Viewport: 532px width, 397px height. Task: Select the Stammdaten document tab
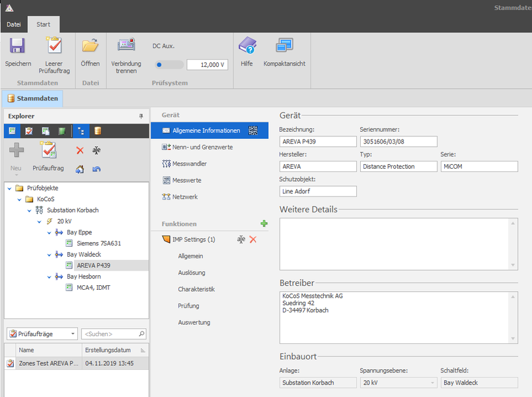(32, 99)
